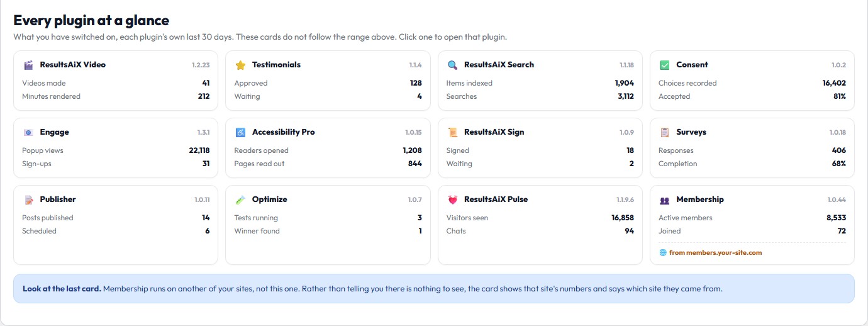The image size is (868, 326).
Task: Click version 1.0.15 on Accessibility Pro card
Action: pos(413,132)
